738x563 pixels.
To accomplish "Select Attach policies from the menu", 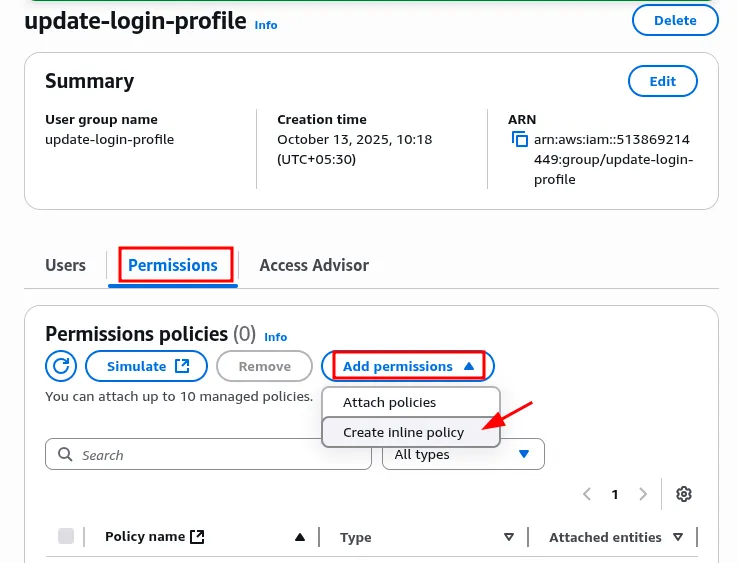I will [x=389, y=402].
